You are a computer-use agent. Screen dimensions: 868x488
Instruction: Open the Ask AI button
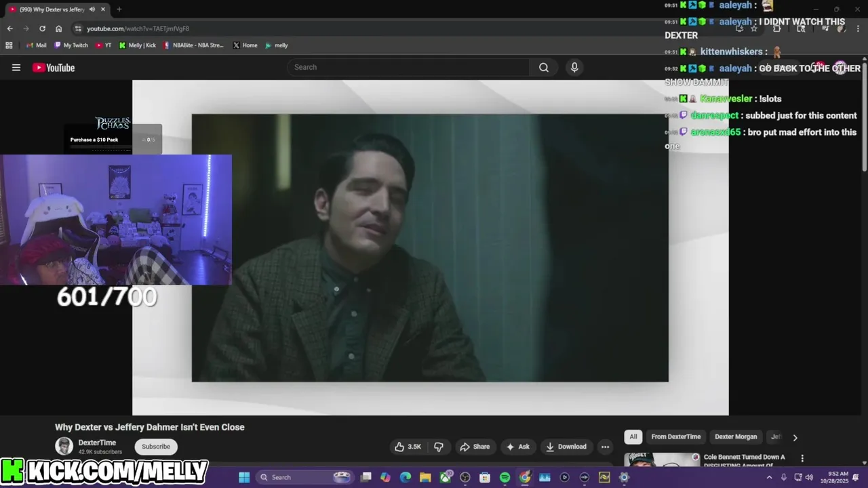point(517,447)
